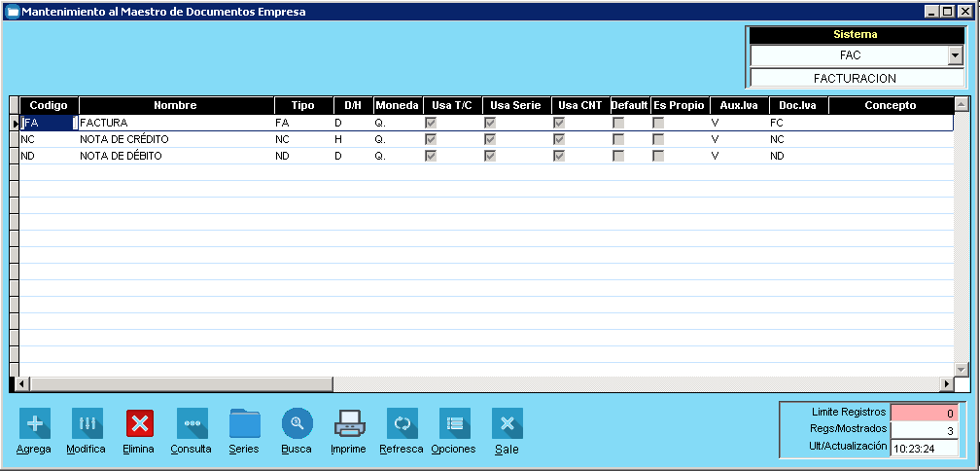980x471 pixels.
Task: Click the Limite Registros pink field
Action: 925,413
